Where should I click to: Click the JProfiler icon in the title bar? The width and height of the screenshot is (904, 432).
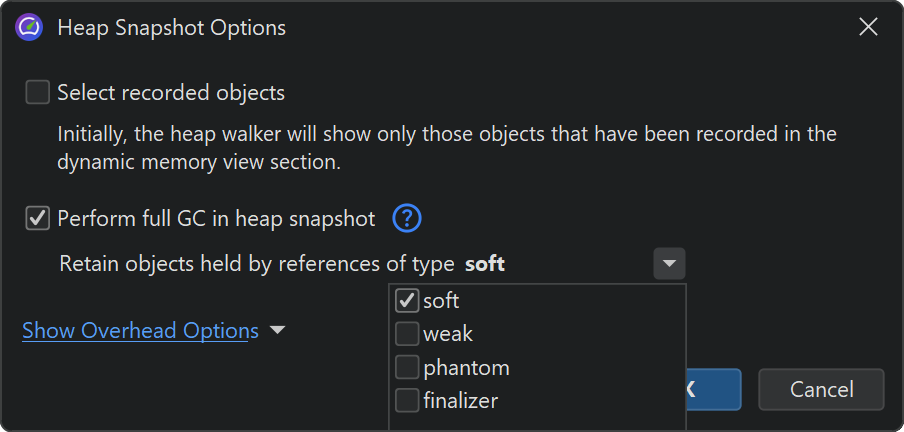[29, 28]
